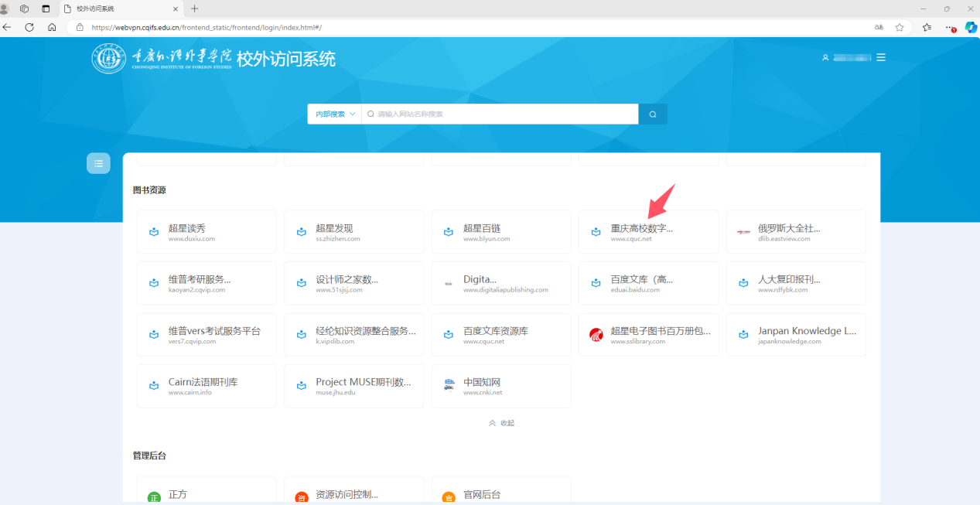Open the 超星读秀 resource card

pos(207,232)
